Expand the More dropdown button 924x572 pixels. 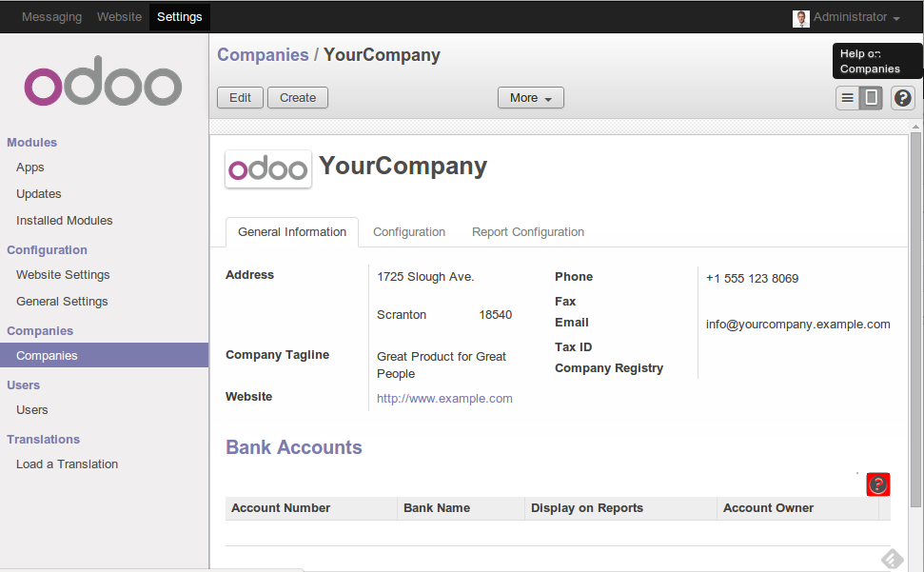(x=530, y=98)
